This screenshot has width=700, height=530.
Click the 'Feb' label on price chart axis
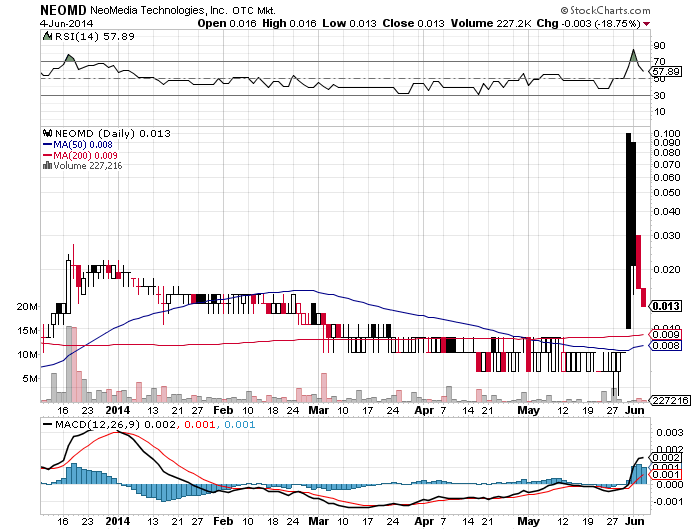[x=223, y=410]
